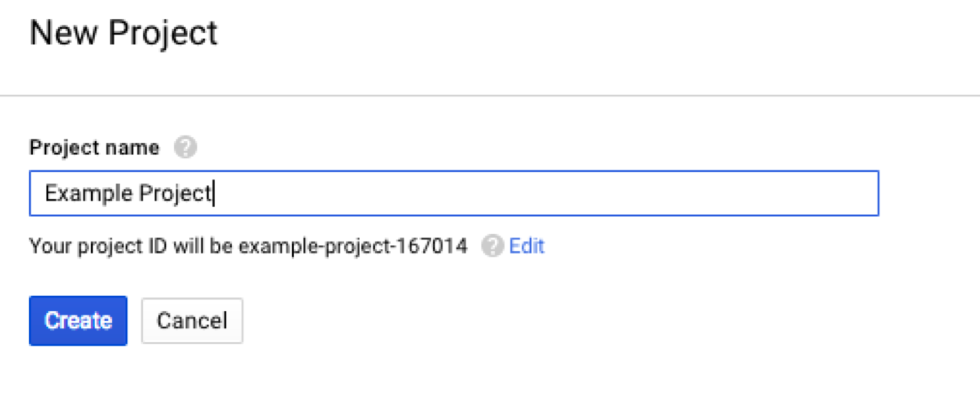Click the word Project inside the text field

point(174,193)
